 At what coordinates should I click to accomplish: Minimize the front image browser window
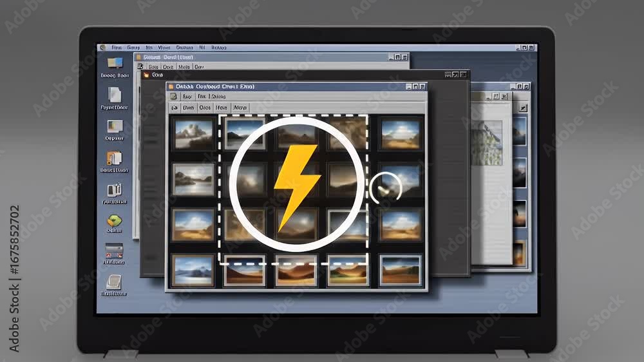[x=409, y=86]
